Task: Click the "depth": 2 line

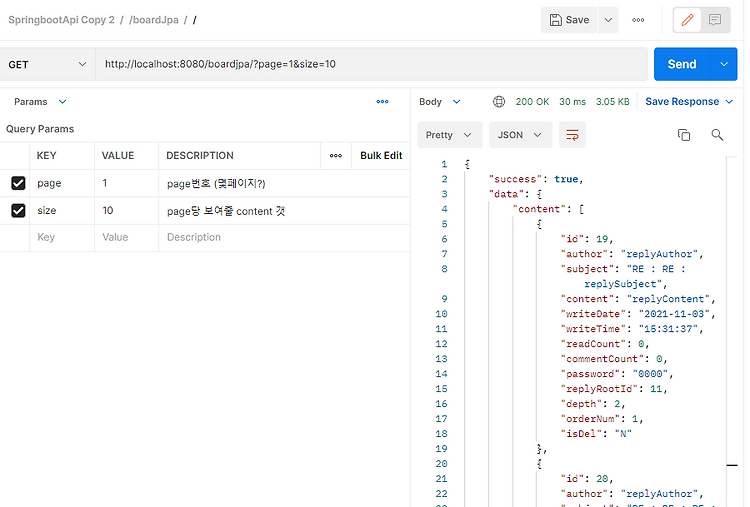Action: pyautogui.click(x=593, y=404)
